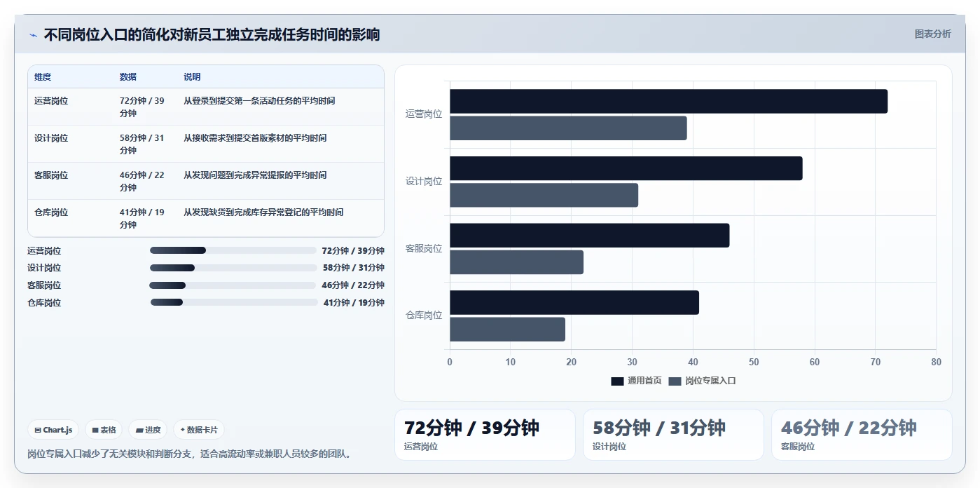The width and height of the screenshot is (980, 488).
Task: Select the 客服岗位 table row cell
Action: (x=51, y=175)
